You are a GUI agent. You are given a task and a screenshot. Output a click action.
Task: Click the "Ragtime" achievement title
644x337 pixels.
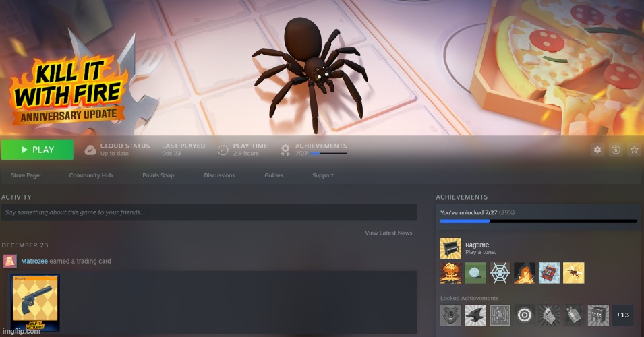(477, 245)
